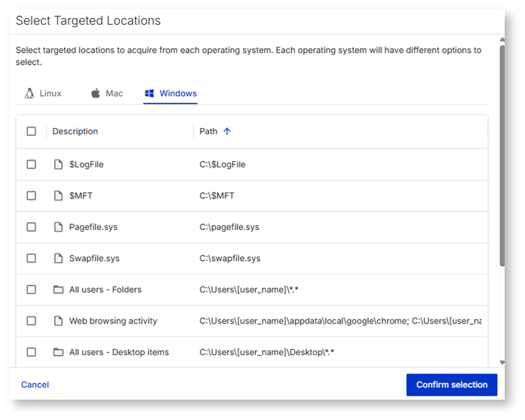
Task: Switch to the Linux tab
Action: click(x=43, y=94)
